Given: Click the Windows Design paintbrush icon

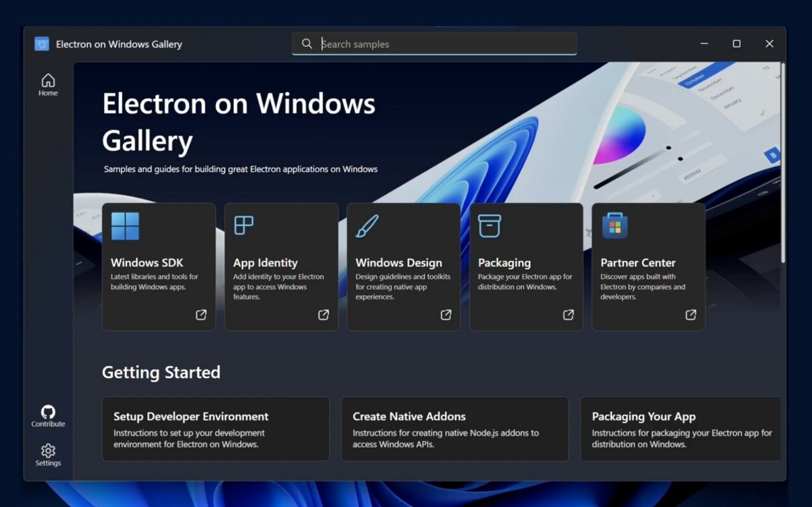Looking at the screenshot, I should [x=367, y=226].
